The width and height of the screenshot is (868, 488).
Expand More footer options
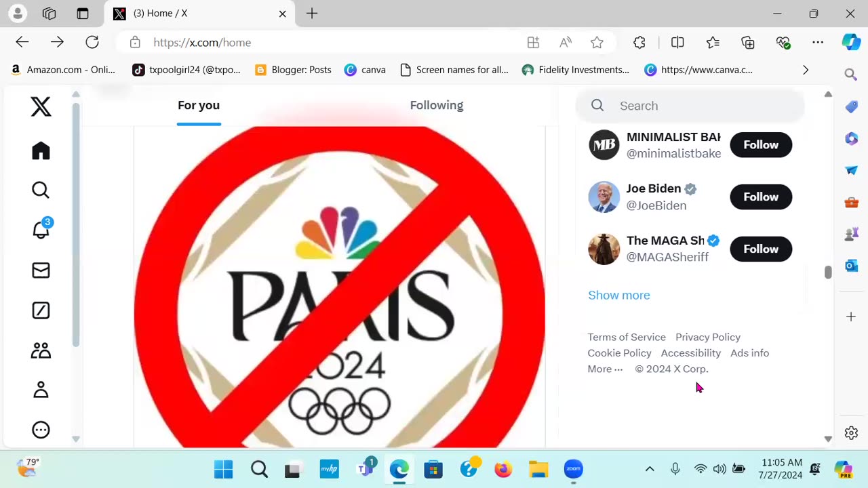(x=605, y=369)
